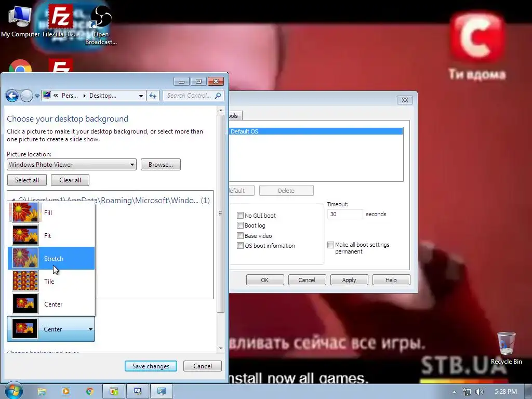Expand address bar history dropdown arrow
Image resolution: width=532 pixels, height=399 pixels.
pos(141,96)
